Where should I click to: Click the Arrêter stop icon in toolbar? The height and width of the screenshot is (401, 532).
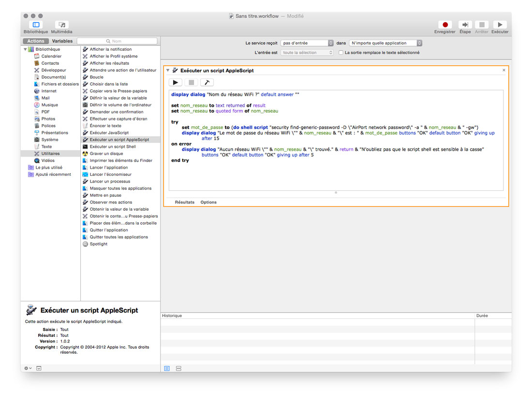click(481, 25)
